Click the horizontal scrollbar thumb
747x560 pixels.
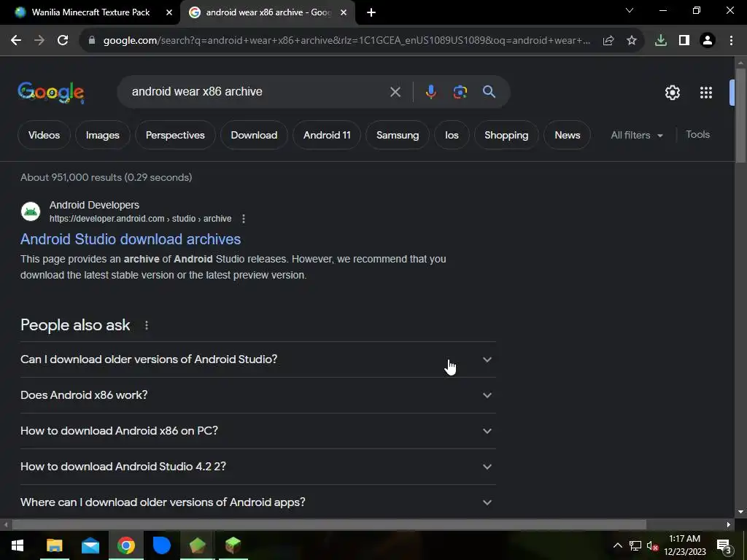329,525
